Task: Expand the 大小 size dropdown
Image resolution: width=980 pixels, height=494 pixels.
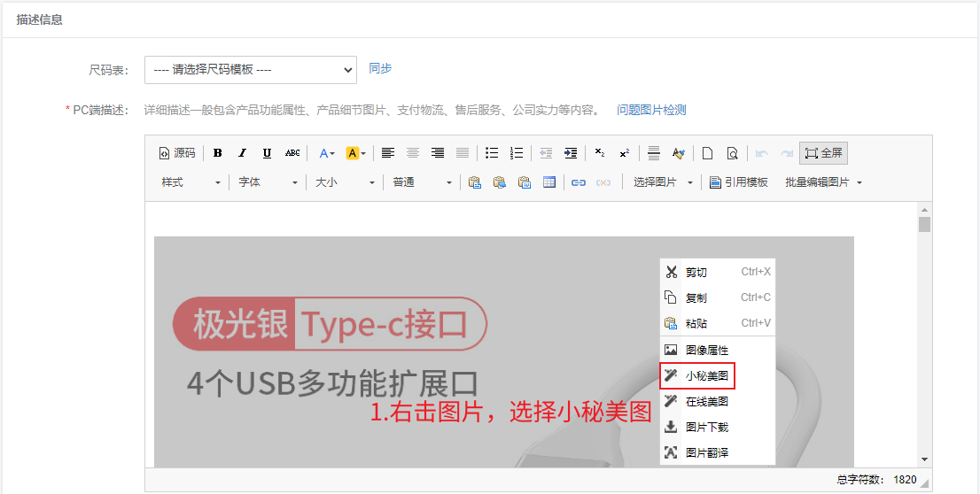Action: 345,182
